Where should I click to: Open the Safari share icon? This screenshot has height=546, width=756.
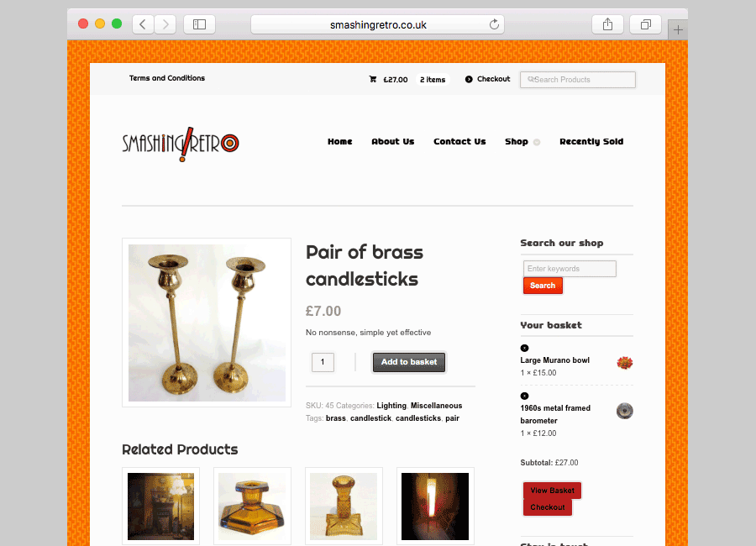[607, 24]
